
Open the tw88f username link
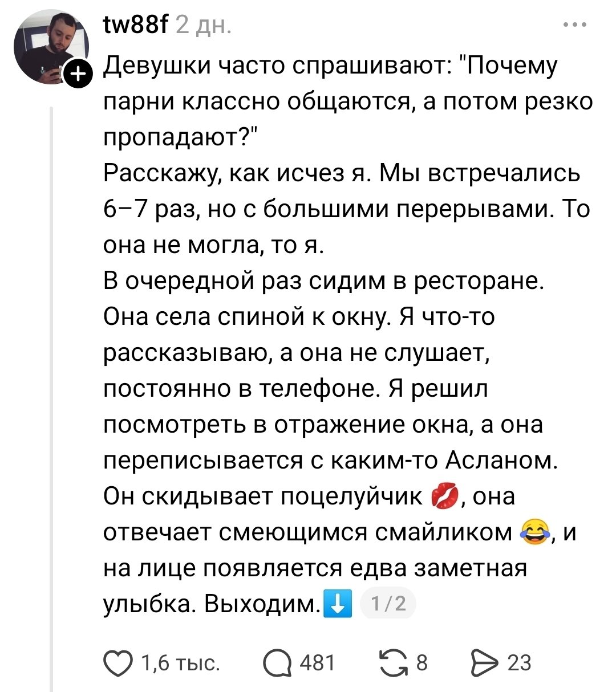pyautogui.click(x=135, y=25)
